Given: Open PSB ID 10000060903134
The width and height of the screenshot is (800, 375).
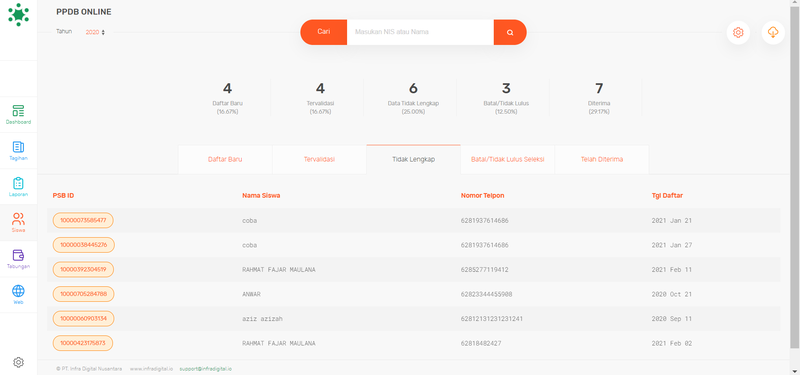Looking at the screenshot, I should [84, 318].
